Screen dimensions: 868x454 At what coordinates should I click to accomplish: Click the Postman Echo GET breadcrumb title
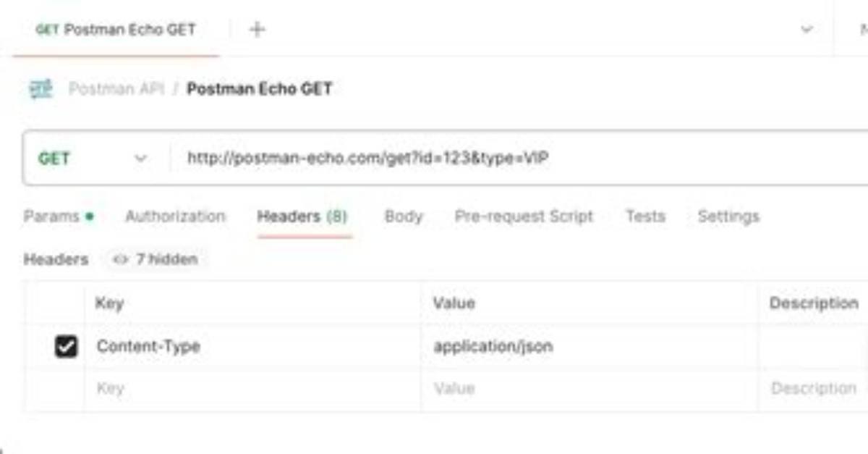(x=260, y=89)
